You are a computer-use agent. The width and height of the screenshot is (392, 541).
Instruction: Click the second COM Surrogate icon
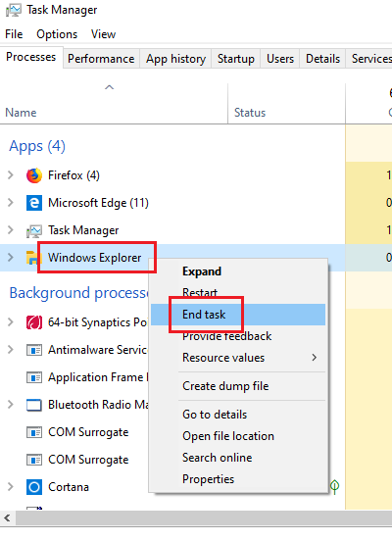point(34,460)
